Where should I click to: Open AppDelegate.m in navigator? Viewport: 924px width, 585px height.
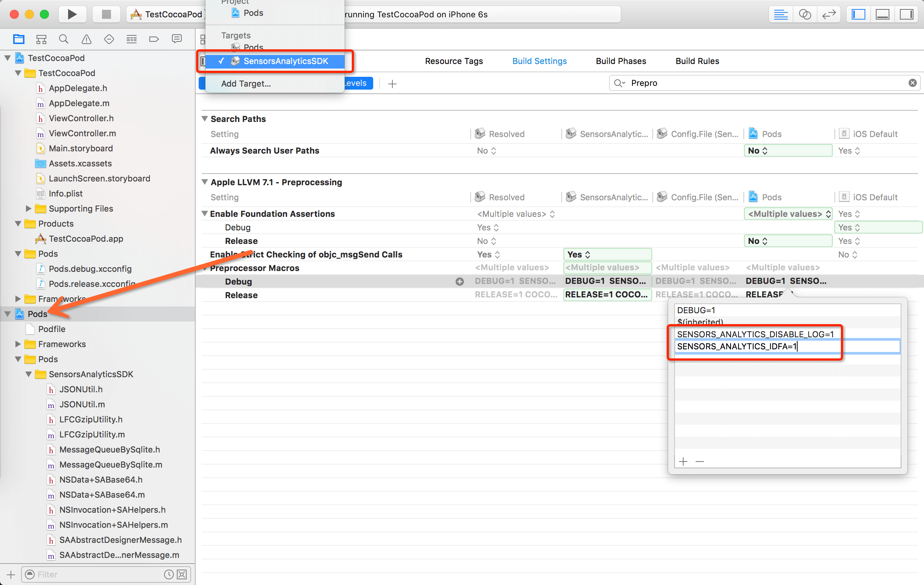click(79, 103)
